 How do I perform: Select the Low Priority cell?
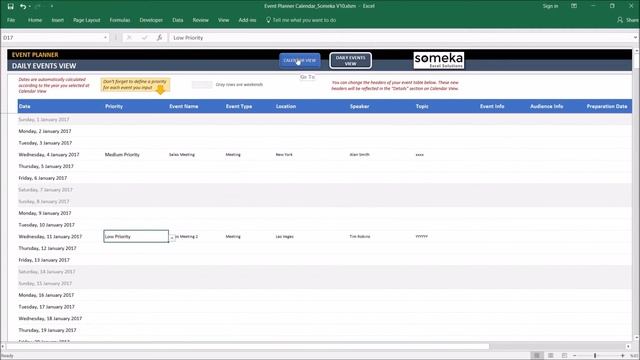pyautogui.click(x=136, y=236)
